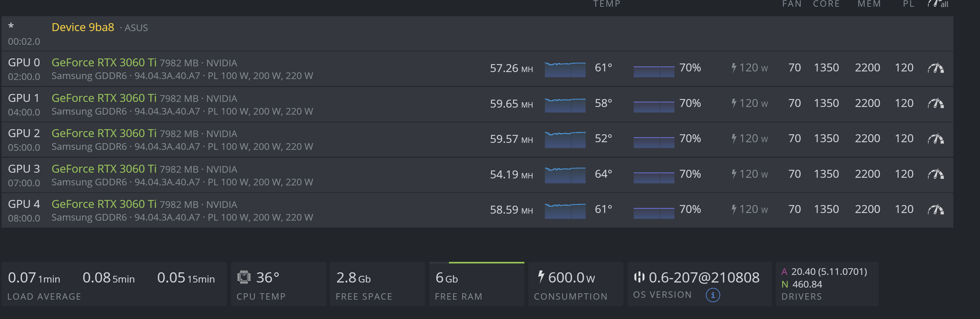Click the FAN column header
The width and height of the screenshot is (980, 319).
coord(792,4)
